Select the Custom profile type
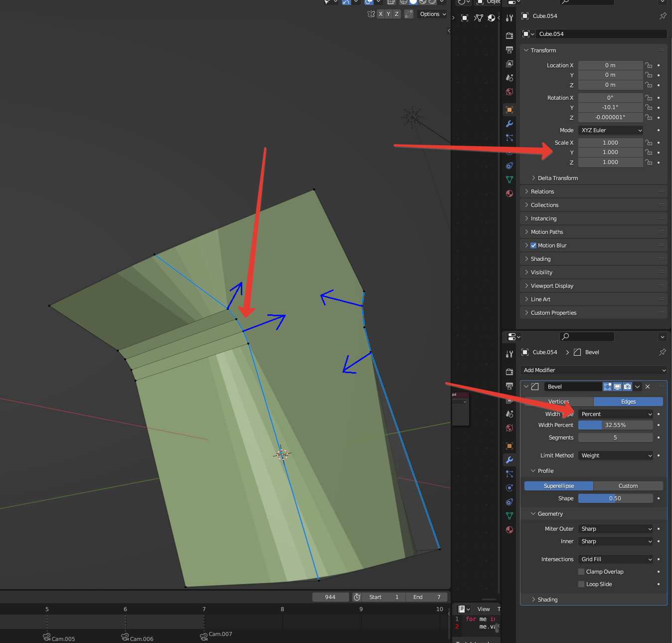The height and width of the screenshot is (643, 672). click(x=628, y=486)
